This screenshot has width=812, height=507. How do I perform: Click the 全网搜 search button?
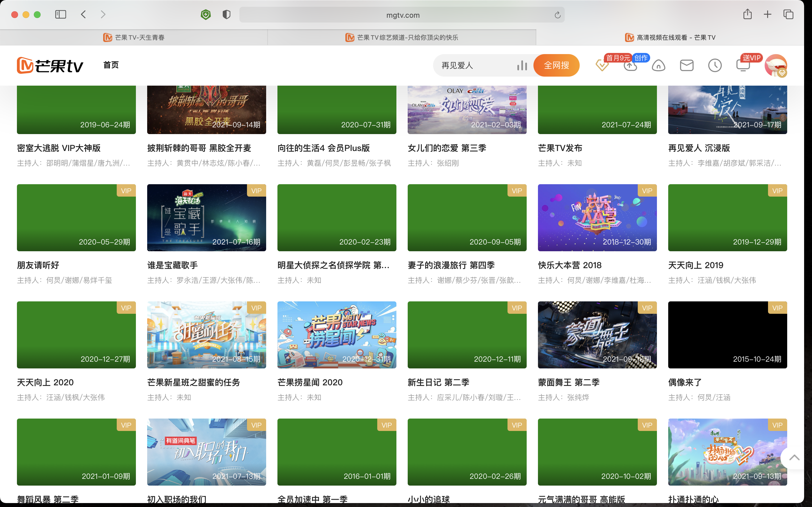[556, 65]
